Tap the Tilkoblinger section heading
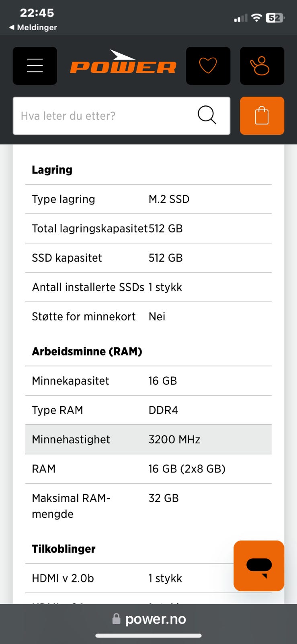Viewport: 297px width, 644px height. point(63,549)
